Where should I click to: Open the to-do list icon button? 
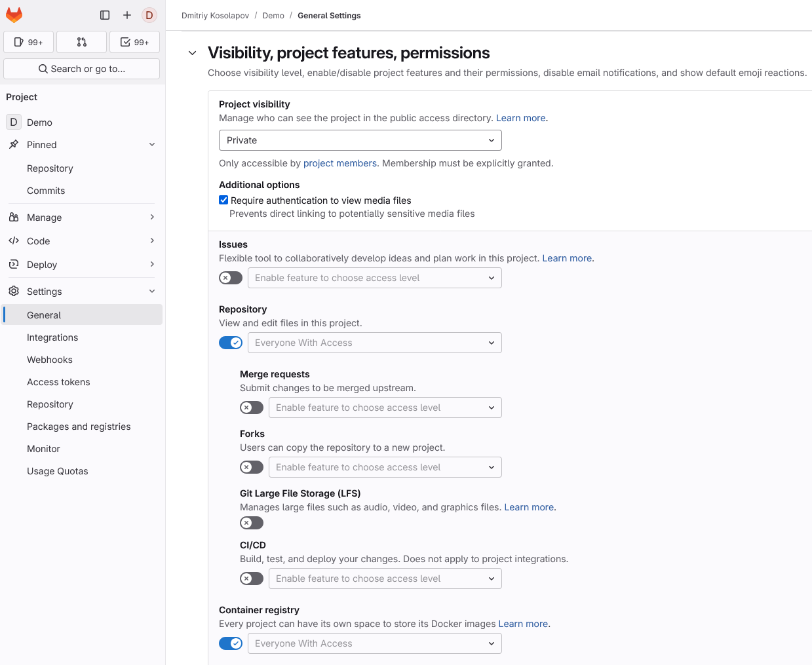click(134, 42)
